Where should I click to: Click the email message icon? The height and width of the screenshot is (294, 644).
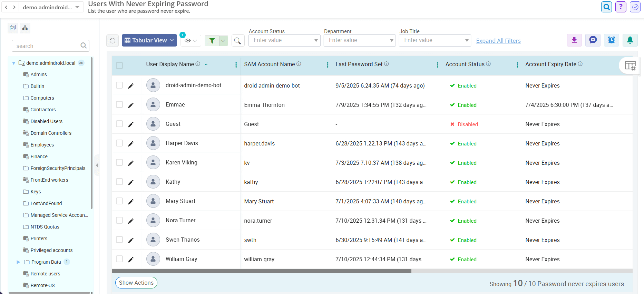pyautogui.click(x=593, y=40)
